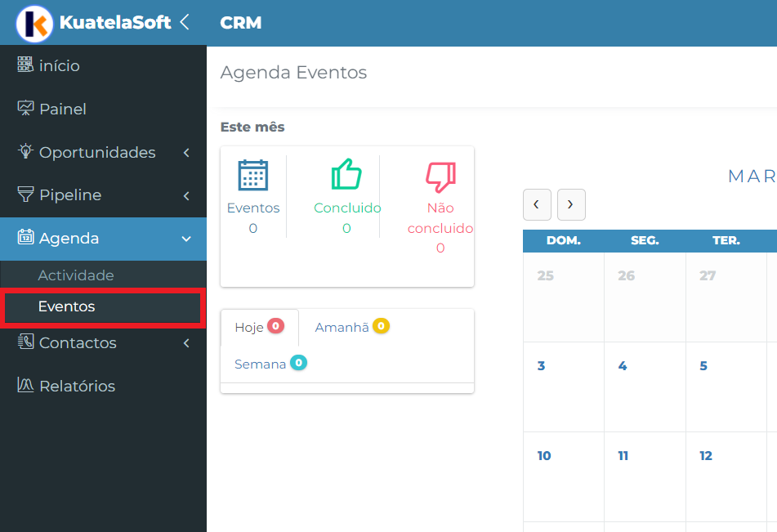Switch to the Semana tab
This screenshot has height=532, width=777.
coord(270,364)
